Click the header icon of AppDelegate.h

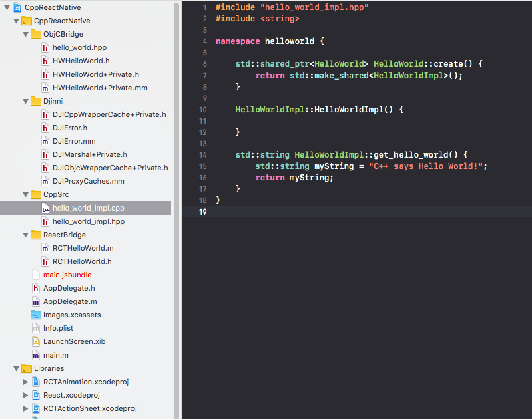[36, 289]
